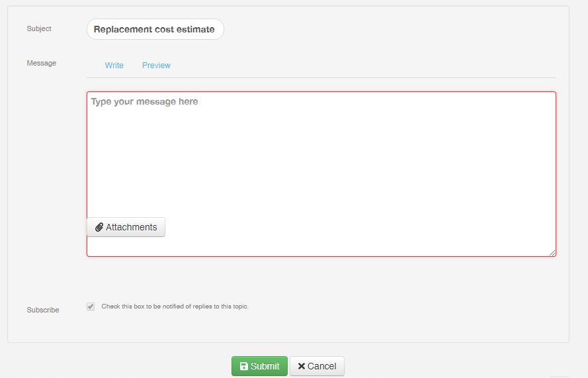Click the 'Type your message here' placeholder
Image resolution: width=588 pixels, height=378 pixels.
click(x=144, y=102)
